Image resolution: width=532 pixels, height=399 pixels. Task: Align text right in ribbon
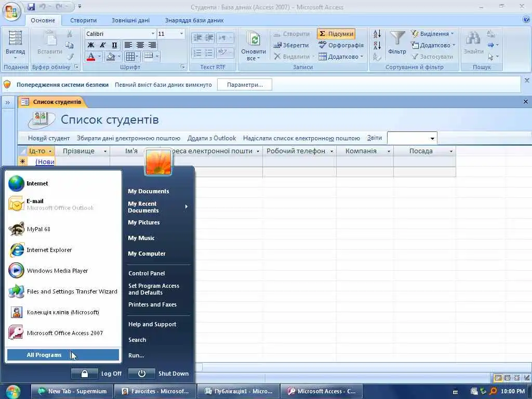pos(152,45)
